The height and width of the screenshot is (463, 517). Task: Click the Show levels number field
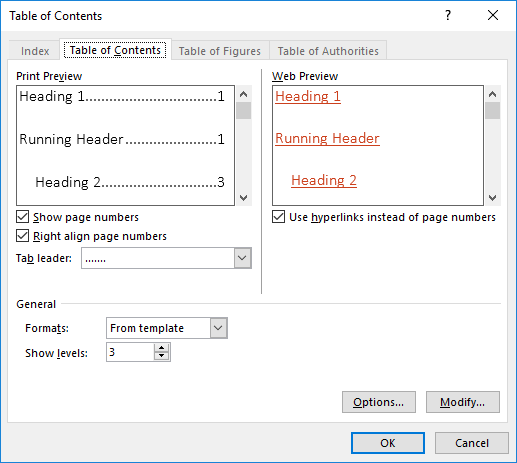click(130, 352)
